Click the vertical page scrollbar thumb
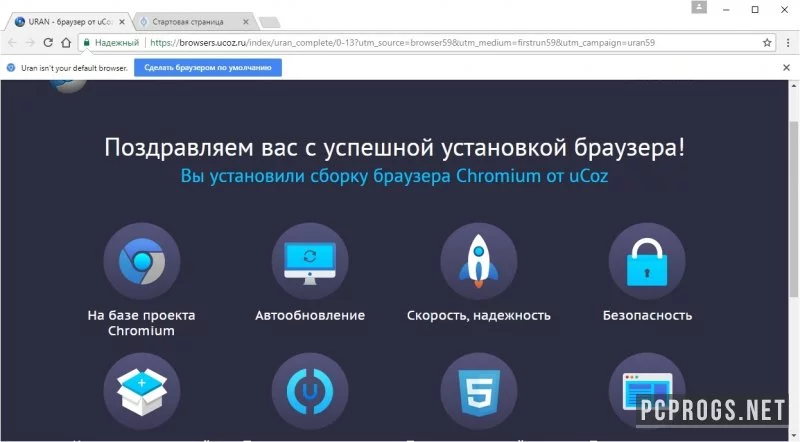Screen dimensions: 800x442 point(794,209)
